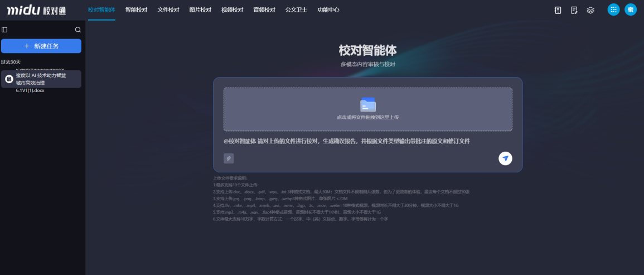The image size is (644, 275).
Task: Select the 功能中心 tab
Action: pyautogui.click(x=328, y=10)
